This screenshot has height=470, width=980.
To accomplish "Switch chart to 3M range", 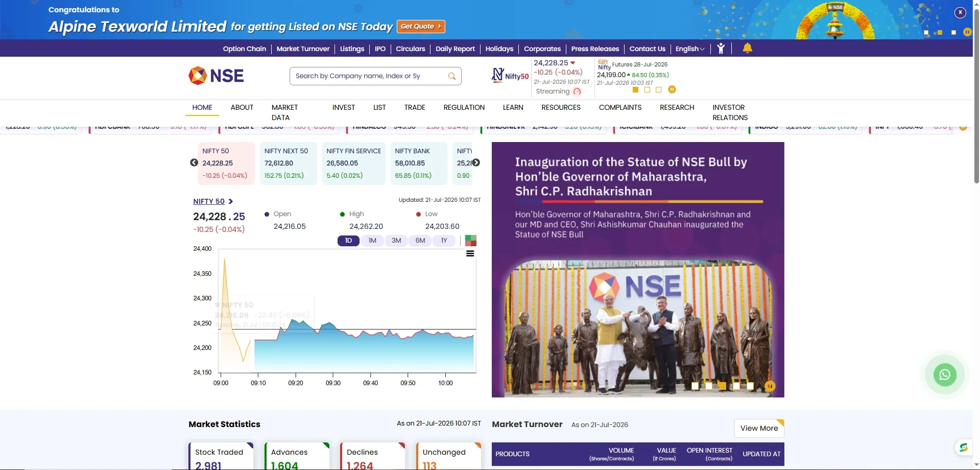I will point(396,241).
